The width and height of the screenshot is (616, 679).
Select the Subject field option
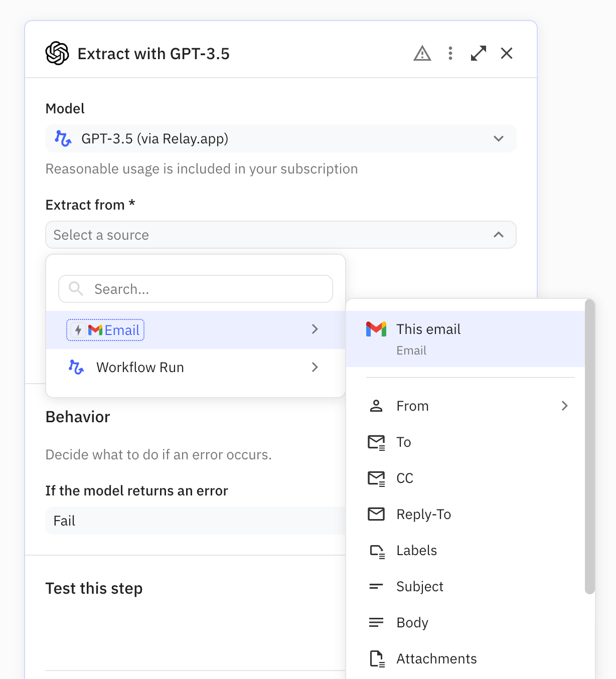[466, 587]
